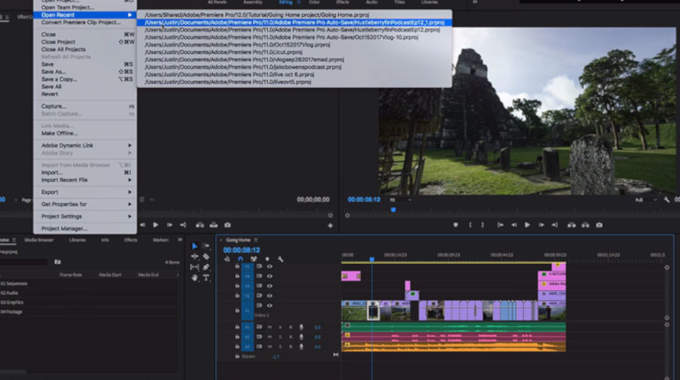Enable voice-over record on first audio track

pyautogui.click(x=301, y=327)
